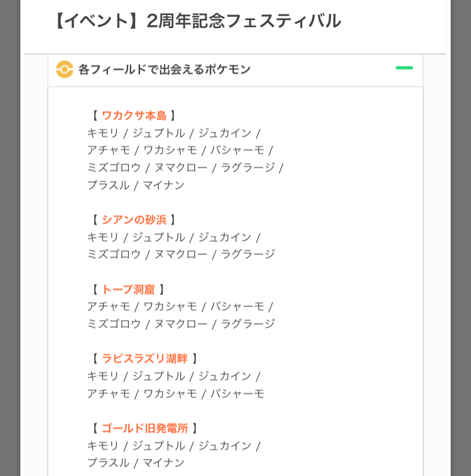Viewport: 471px width, 476px height.
Task: Click ジュプトル under シアンの砂浜
Action: [x=158, y=237]
